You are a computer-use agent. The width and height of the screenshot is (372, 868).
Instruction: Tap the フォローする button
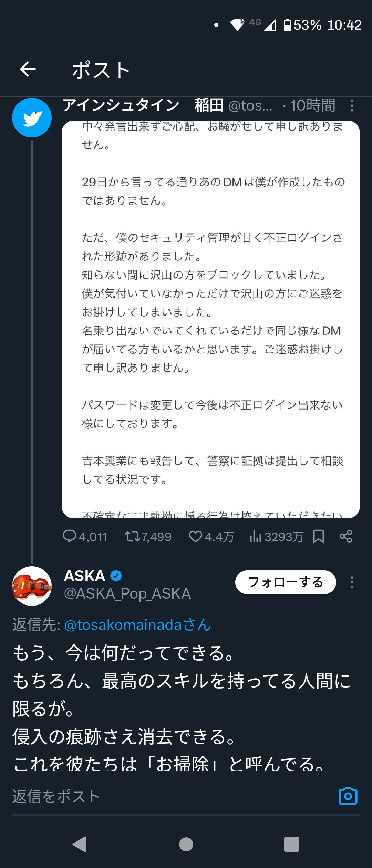click(x=286, y=582)
